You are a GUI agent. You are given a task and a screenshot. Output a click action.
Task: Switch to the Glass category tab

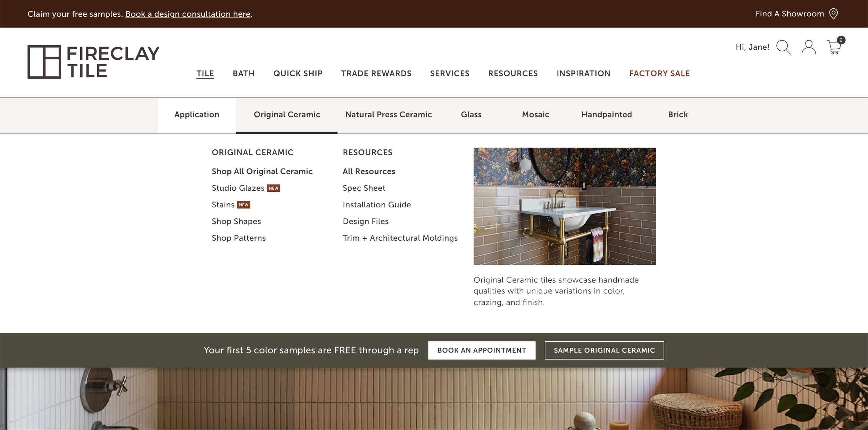[x=471, y=115]
